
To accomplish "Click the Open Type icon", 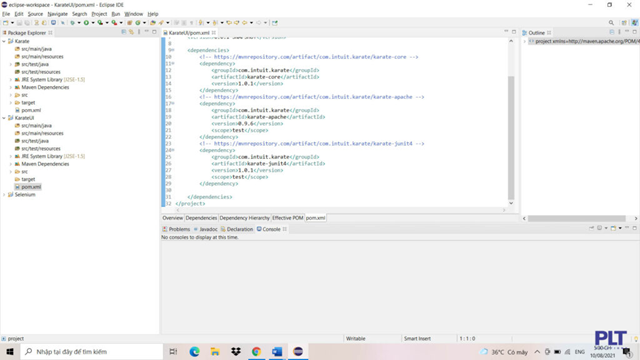I will point(153,23).
